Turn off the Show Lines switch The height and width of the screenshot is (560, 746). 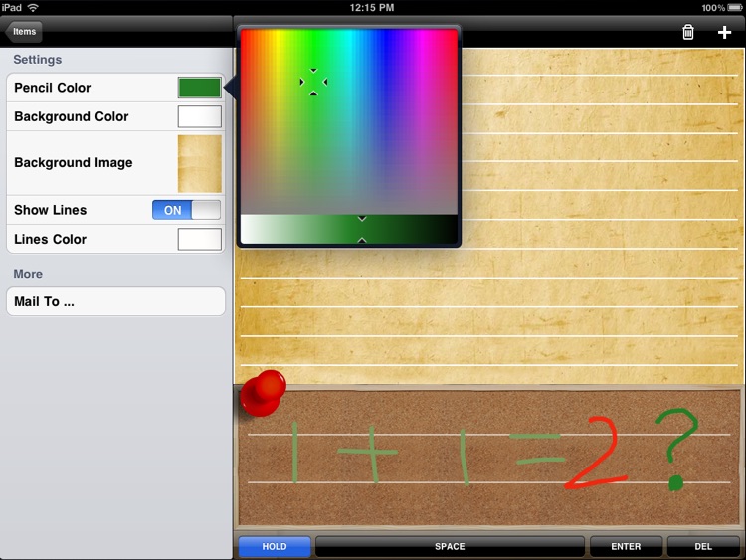187,210
